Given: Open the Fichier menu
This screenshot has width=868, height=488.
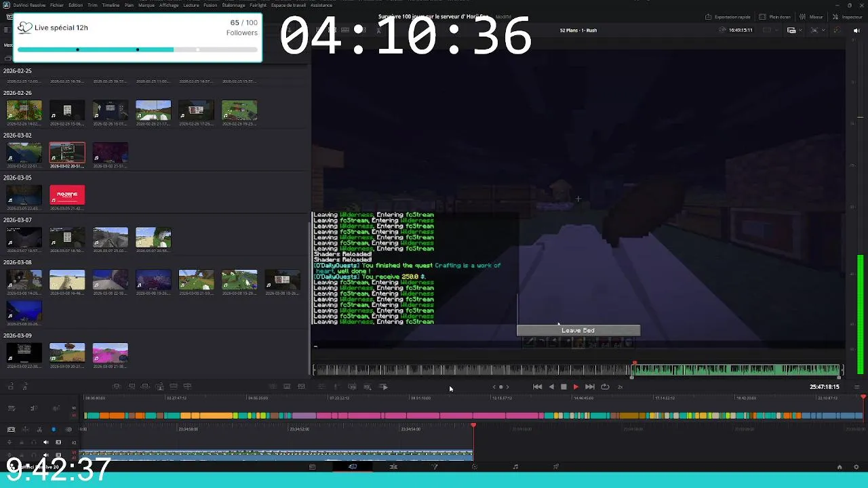Looking at the screenshot, I should point(56,5).
